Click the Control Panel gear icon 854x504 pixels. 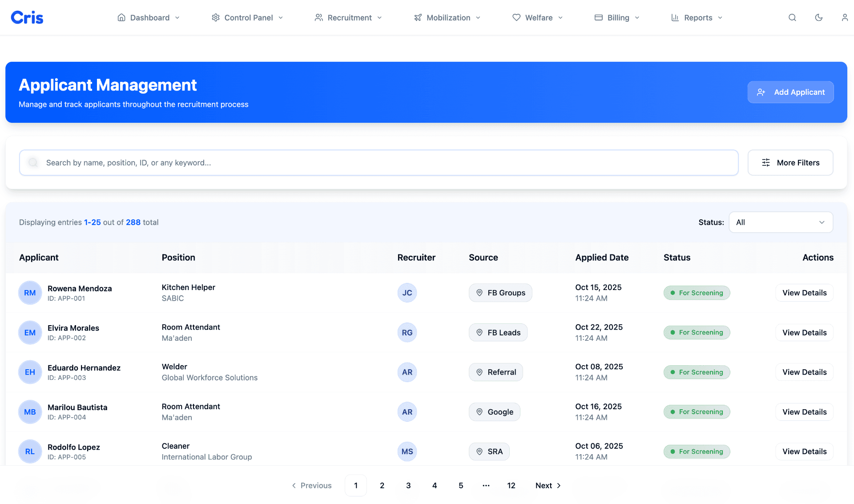point(216,17)
